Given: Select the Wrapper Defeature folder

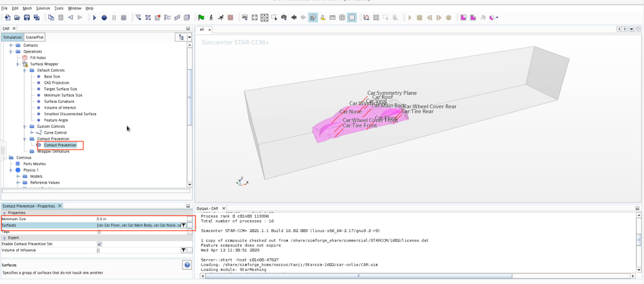Looking at the screenshot, I should pos(53,151).
